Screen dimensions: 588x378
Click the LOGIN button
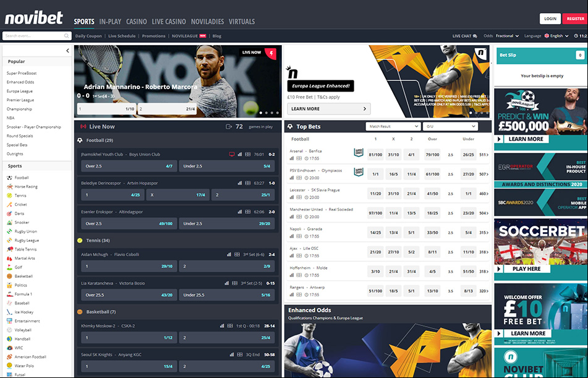pos(550,19)
